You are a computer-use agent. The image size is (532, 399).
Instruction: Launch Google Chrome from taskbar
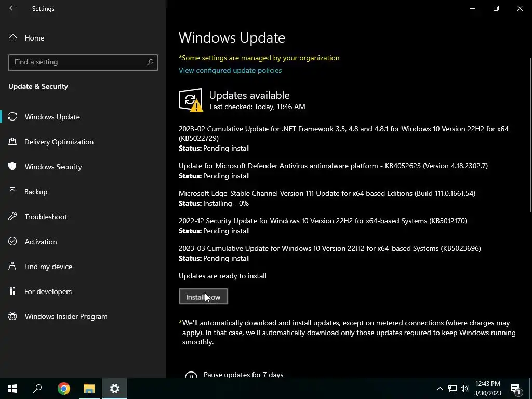[64, 389]
